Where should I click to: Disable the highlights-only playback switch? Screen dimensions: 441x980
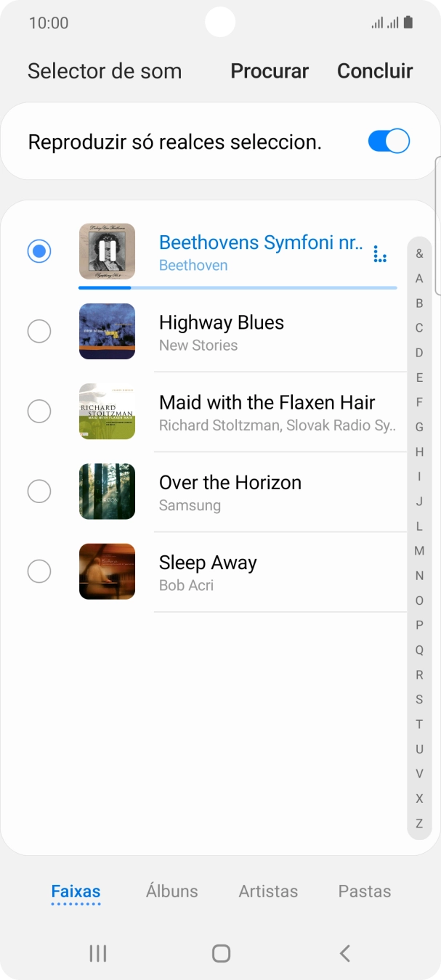(389, 141)
